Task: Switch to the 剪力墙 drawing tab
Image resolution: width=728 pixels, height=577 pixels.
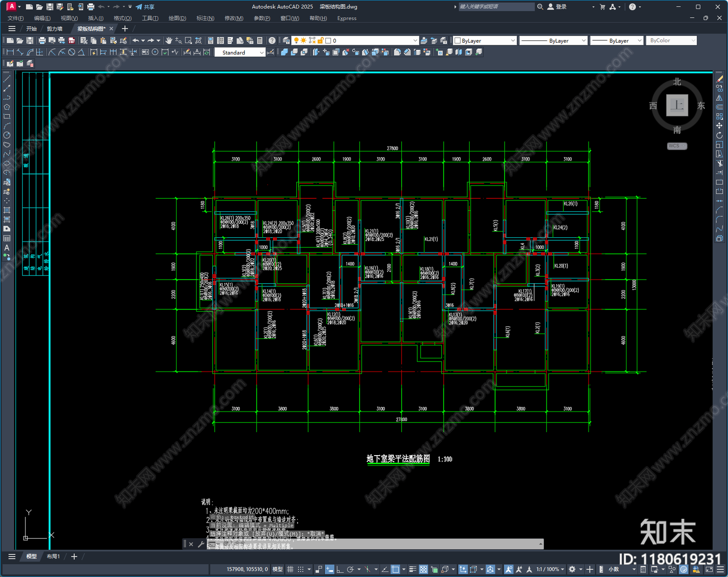Action: pyautogui.click(x=55, y=29)
